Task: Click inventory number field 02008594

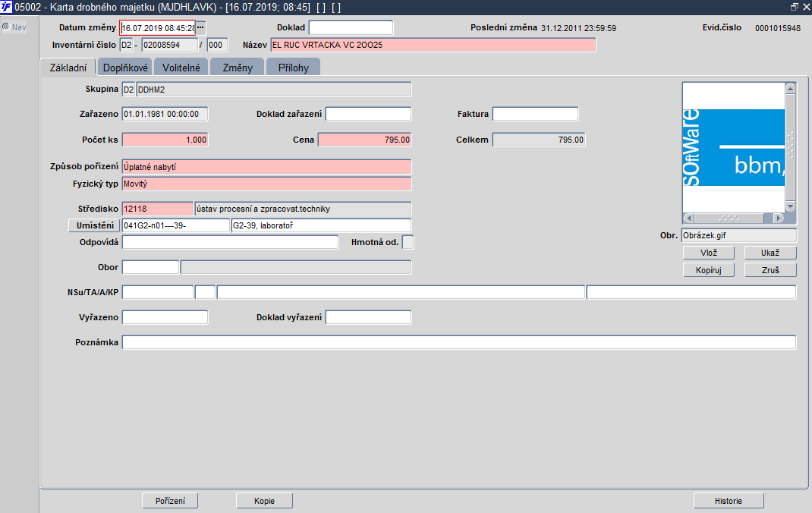Action: click(x=170, y=45)
